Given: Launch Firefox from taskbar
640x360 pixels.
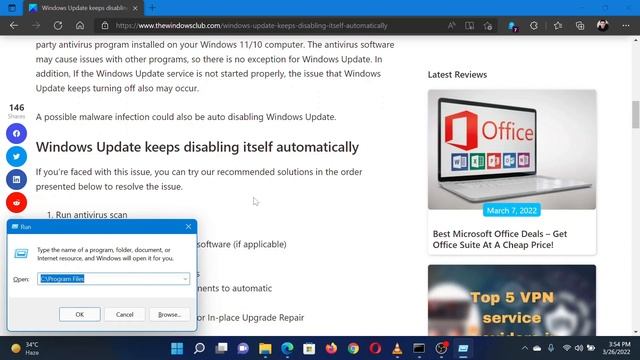Looking at the screenshot, I should (331, 349).
